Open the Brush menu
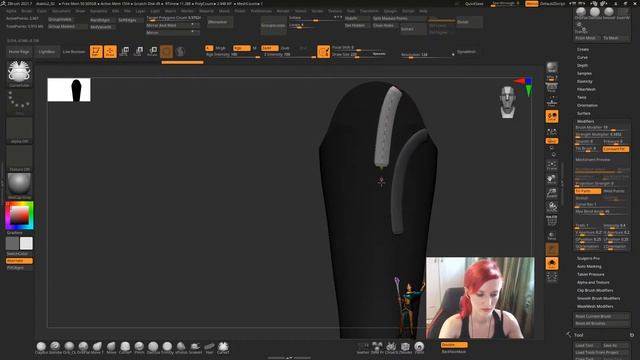This screenshot has width=640, height=360. coord(27,11)
